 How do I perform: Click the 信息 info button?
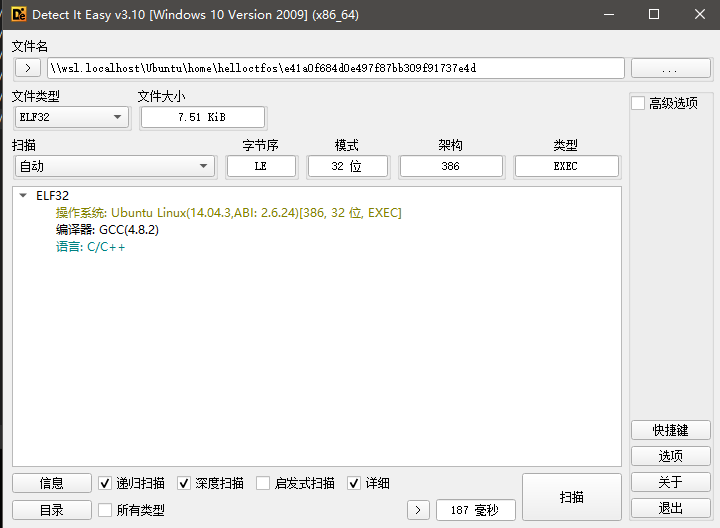51,483
